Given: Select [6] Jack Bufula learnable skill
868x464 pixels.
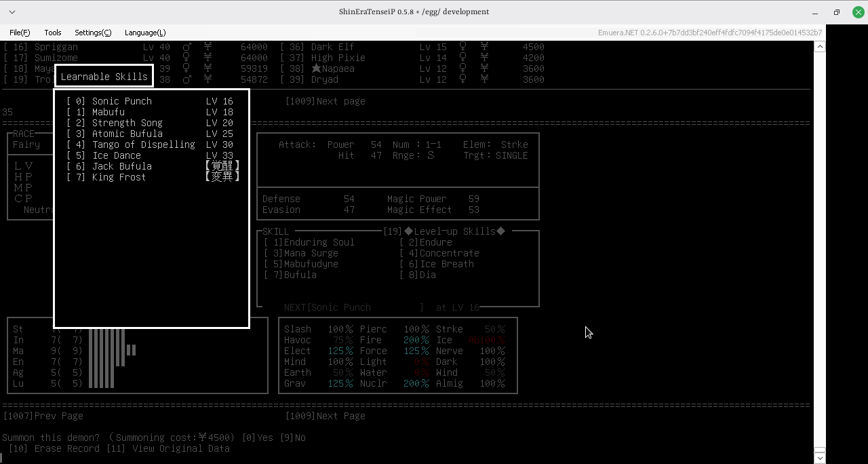Looking at the screenshot, I should (153, 166).
